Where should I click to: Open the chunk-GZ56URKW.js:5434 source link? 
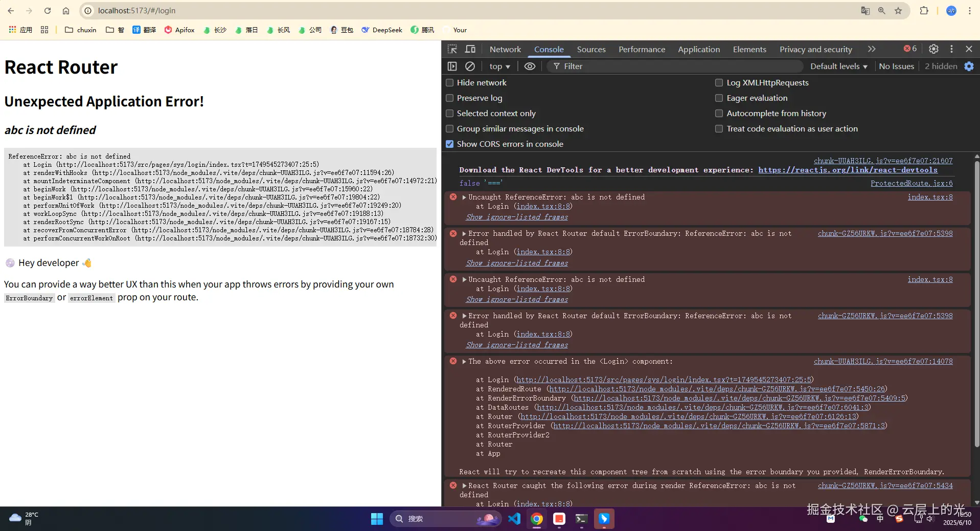click(885, 485)
